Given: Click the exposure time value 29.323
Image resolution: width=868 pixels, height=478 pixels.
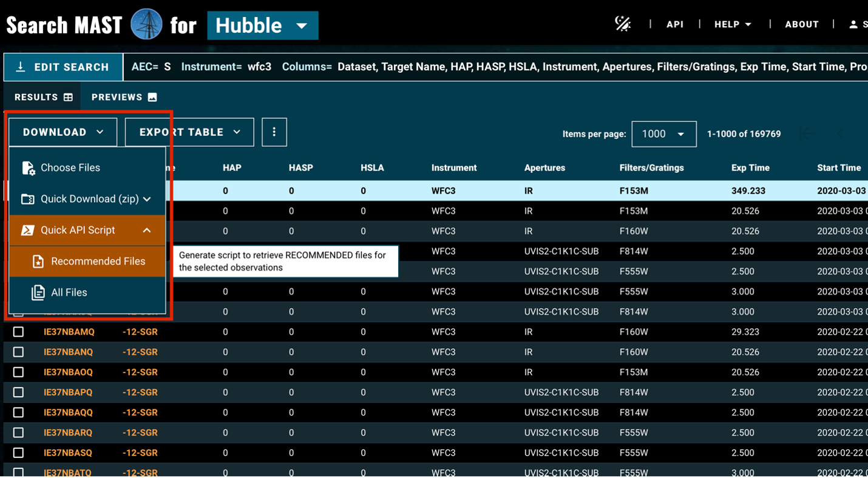Looking at the screenshot, I should coord(746,332).
